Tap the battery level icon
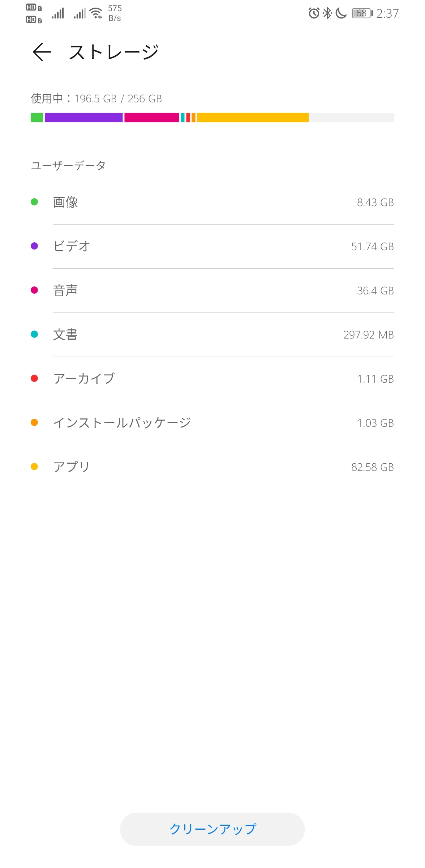Image resolution: width=425 pixels, height=868 pixels. [x=362, y=13]
